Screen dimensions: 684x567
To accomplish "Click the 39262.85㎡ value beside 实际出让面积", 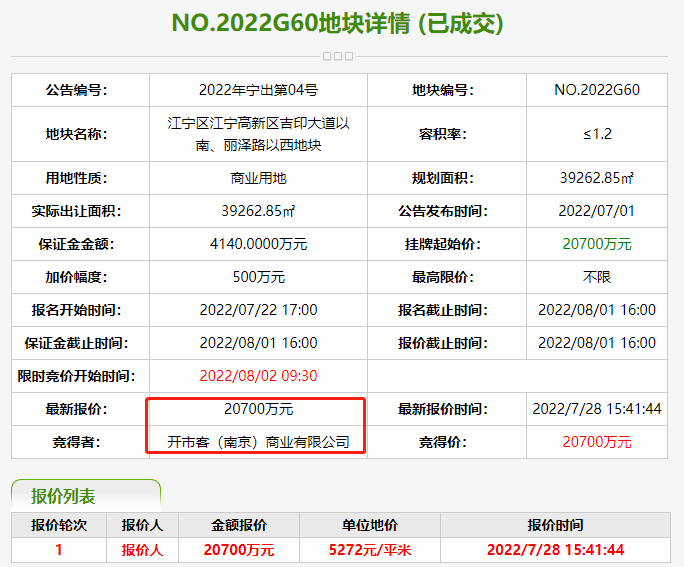I will 258,211.
